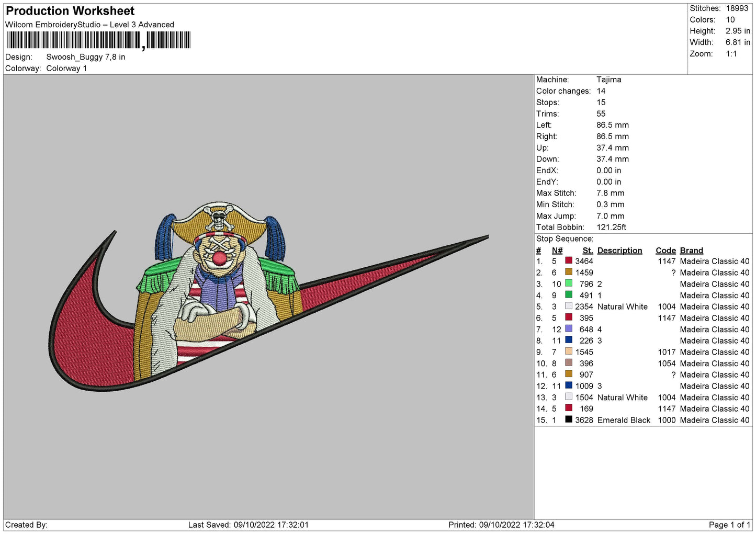Viewport: 756px width, 534px height.
Task: Click the Max Jump value '7.0 mm'
Action: [x=611, y=216]
